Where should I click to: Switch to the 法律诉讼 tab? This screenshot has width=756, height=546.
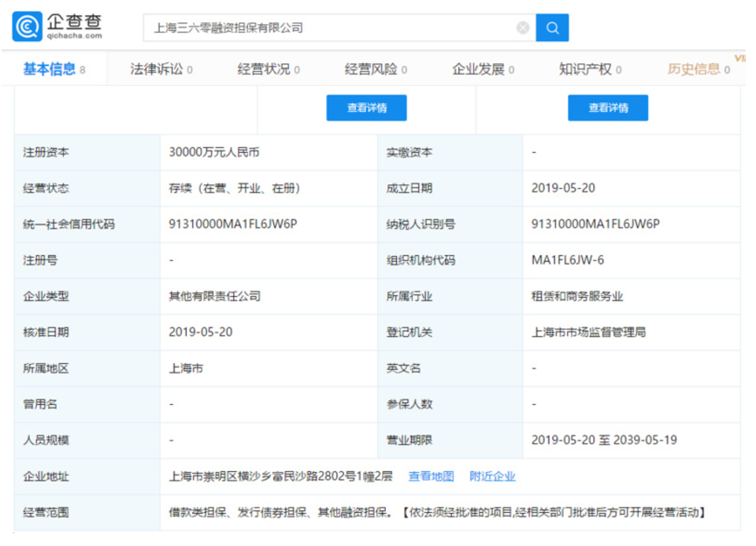tap(161, 69)
